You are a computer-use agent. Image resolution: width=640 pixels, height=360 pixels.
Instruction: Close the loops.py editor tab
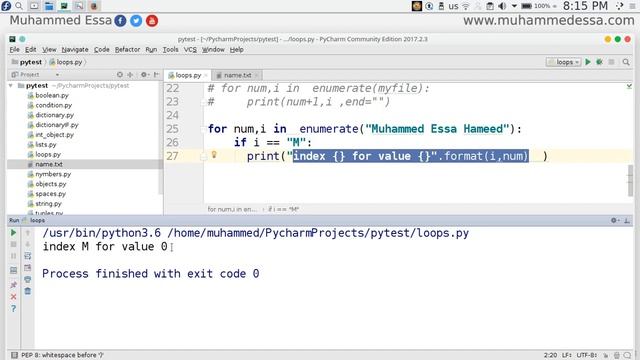coord(206,75)
